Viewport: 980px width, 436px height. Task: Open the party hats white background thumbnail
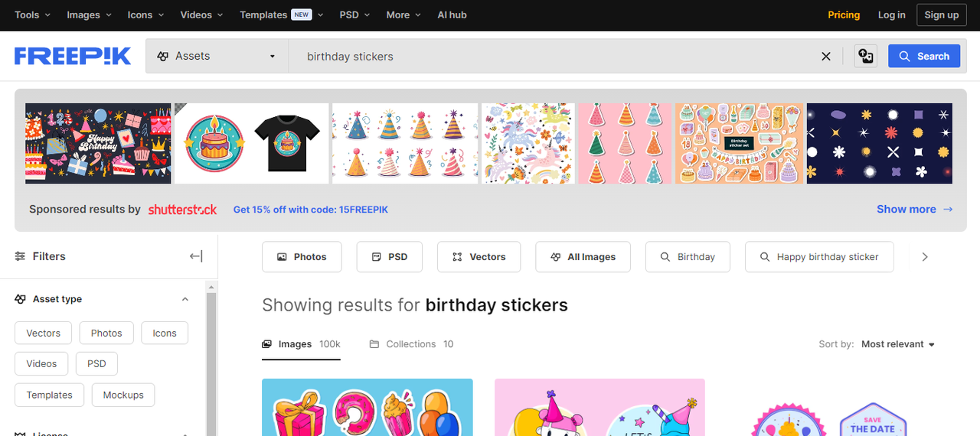point(405,144)
